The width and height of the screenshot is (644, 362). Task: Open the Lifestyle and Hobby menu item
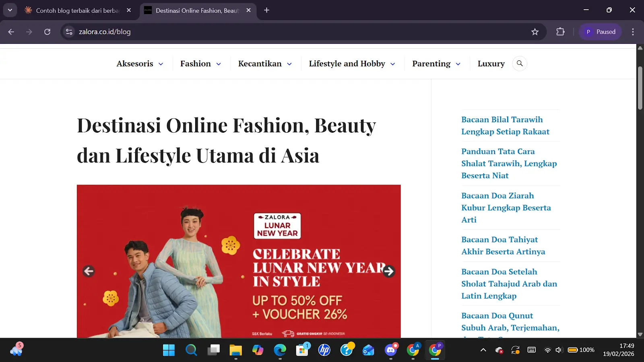(347, 64)
